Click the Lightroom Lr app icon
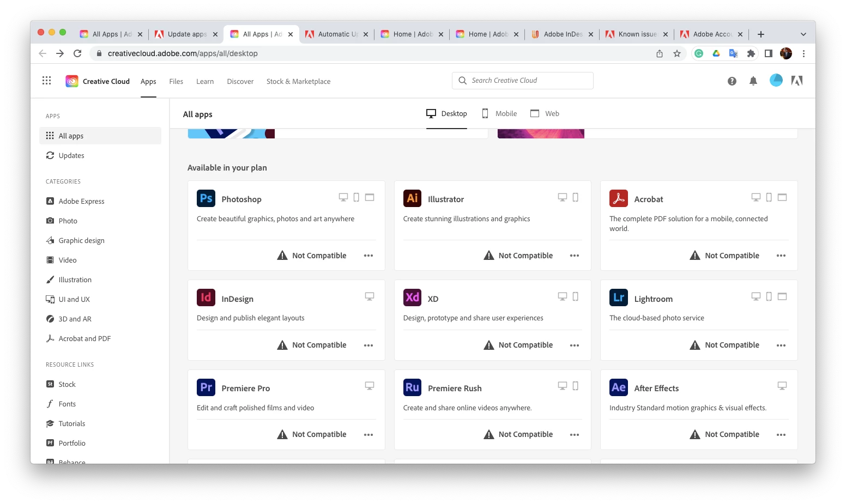Image resolution: width=846 pixels, height=504 pixels. click(x=619, y=297)
